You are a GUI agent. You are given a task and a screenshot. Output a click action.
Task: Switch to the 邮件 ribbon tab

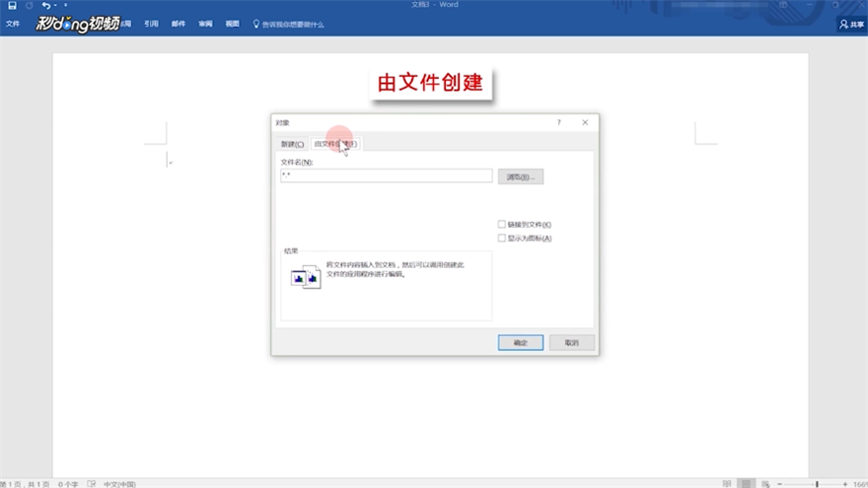tap(179, 24)
